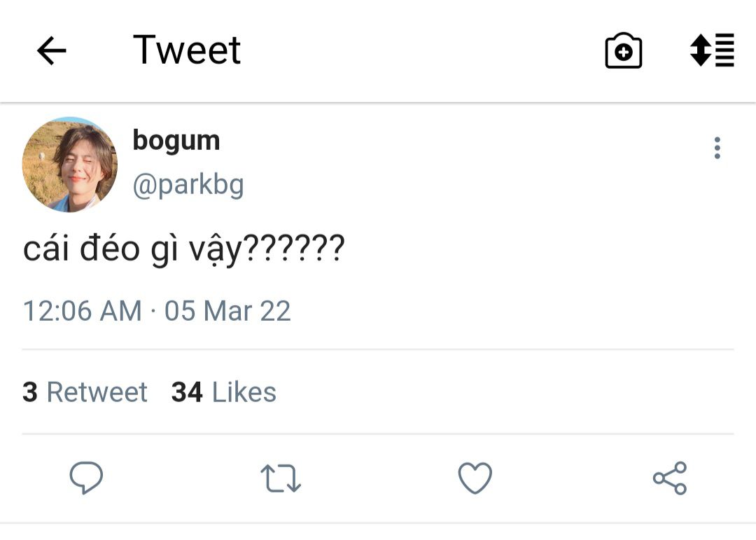The image size is (756, 540).
Task: Tap the "Tweet" header title
Action: point(187,50)
